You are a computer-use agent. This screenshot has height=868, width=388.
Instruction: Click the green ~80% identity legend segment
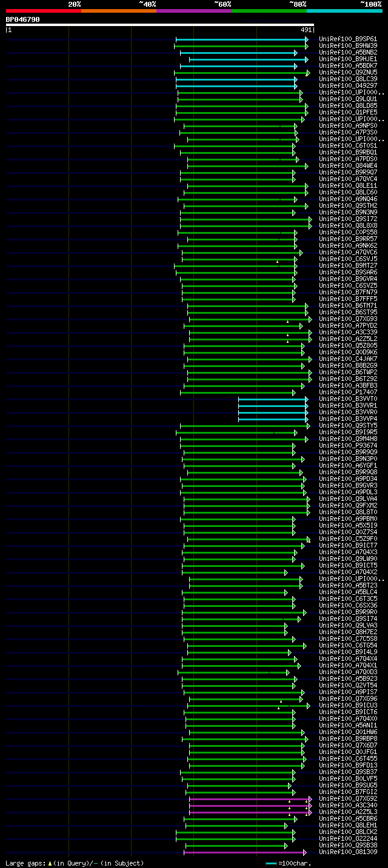click(x=269, y=11)
